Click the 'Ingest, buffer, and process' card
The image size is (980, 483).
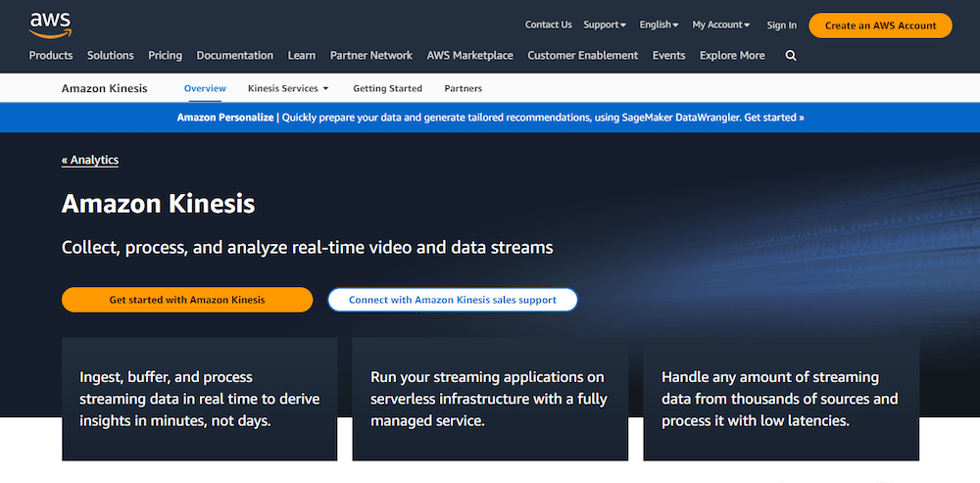(x=199, y=399)
